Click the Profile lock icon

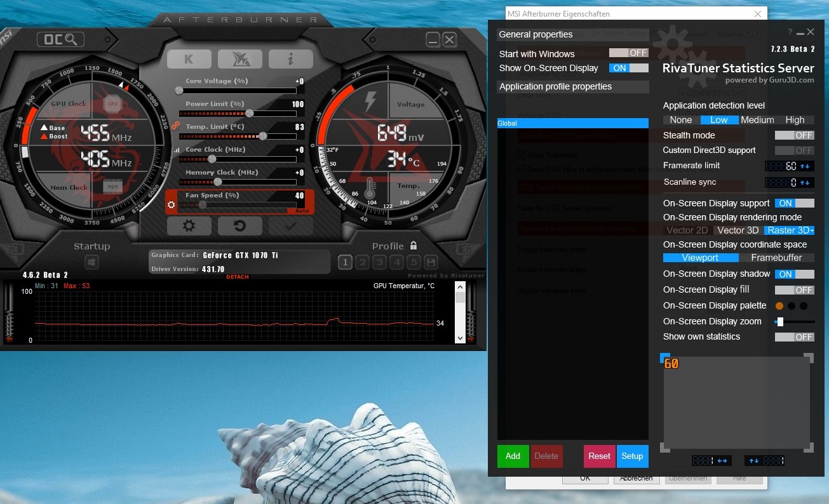[x=414, y=246]
